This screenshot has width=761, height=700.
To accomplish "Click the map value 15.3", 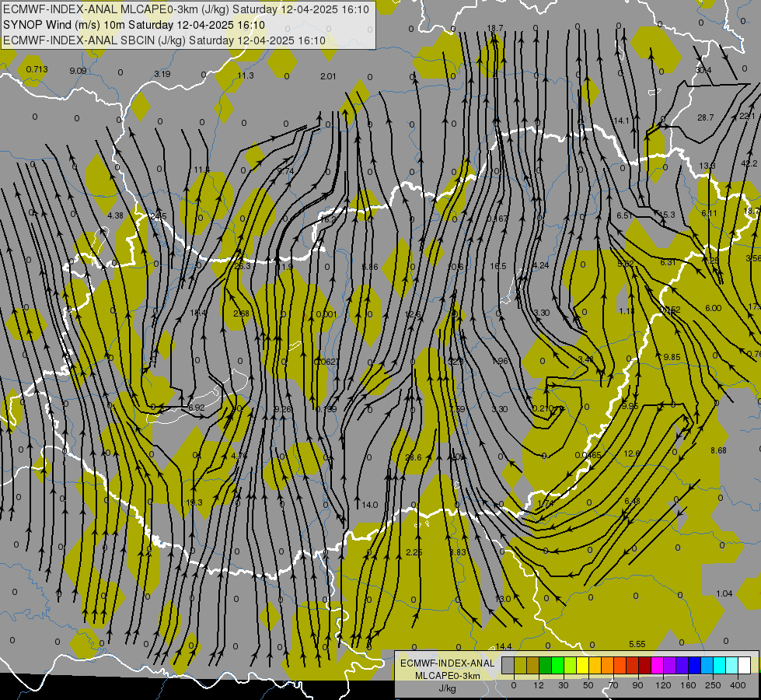I will (x=667, y=214).
